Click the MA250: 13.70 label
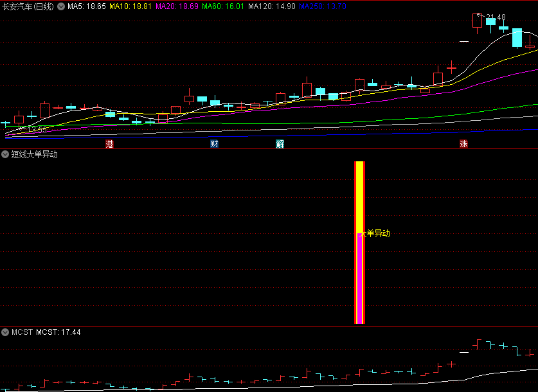538x392 pixels. click(323, 6)
